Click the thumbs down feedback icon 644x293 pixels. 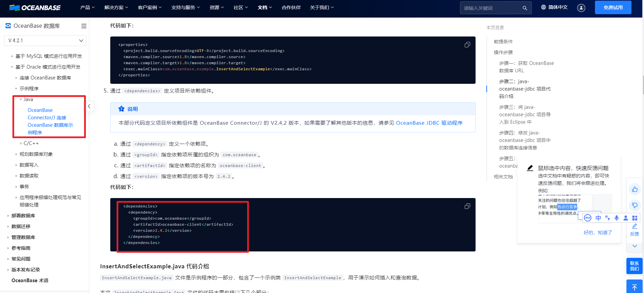(635, 205)
